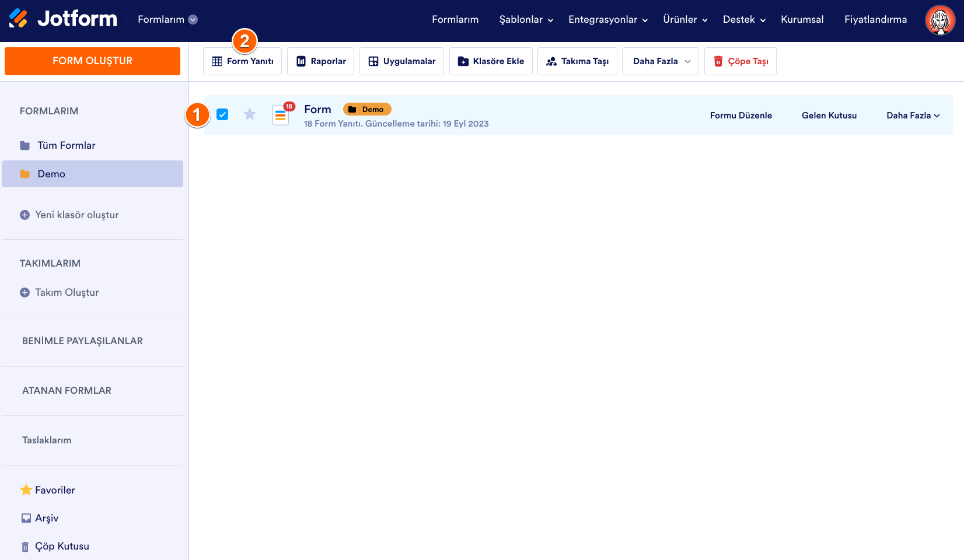Viewport: 964px width, 560px height.
Task: Select Tüm Formlar in sidebar
Action: point(92,145)
